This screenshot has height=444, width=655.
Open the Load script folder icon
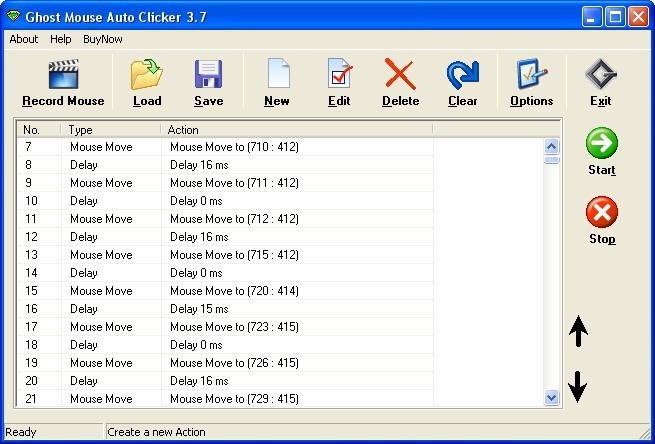coord(147,83)
